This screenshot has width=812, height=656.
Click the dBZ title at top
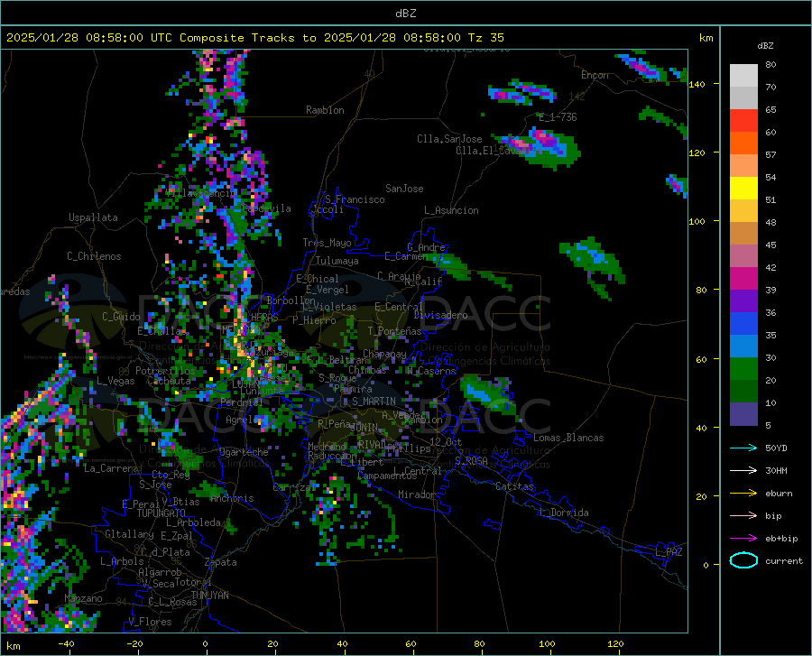405,14
